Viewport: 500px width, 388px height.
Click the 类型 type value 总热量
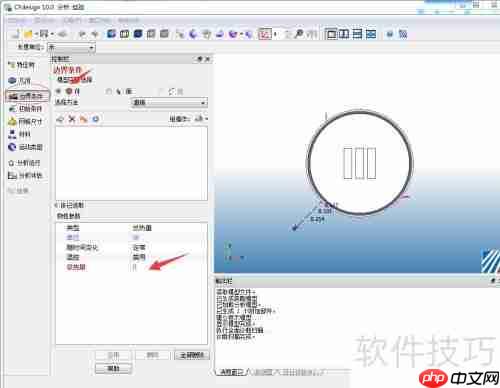pyautogui.click(x=142, y=228)
